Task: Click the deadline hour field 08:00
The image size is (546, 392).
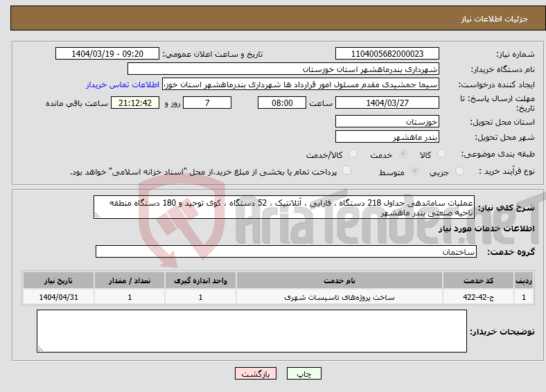Action: coord(282,103)
